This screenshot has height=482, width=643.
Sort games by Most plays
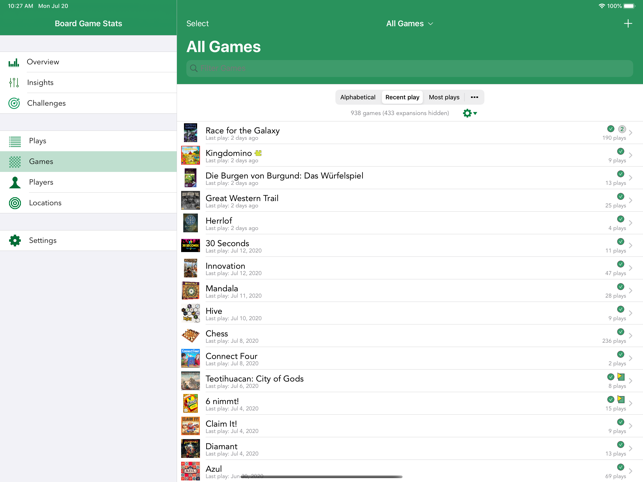click(444, 97)
